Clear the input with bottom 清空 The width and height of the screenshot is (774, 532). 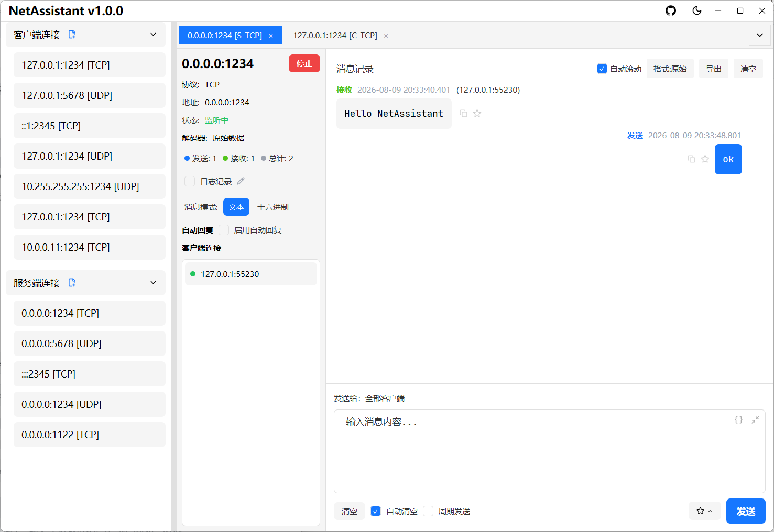pyautogui.click(x=350, y=511)
